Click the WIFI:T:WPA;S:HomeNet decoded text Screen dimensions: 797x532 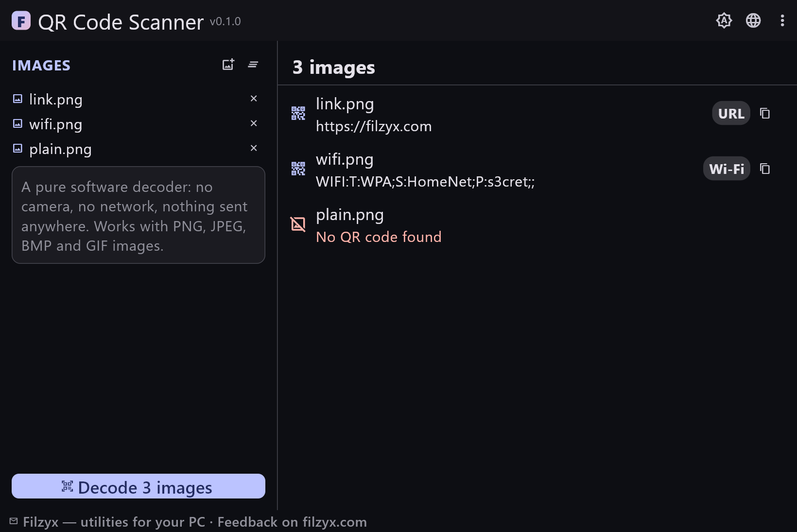coord(425,182)
